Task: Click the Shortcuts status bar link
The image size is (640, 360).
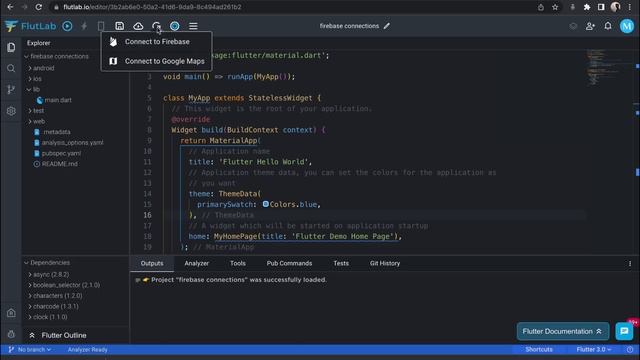Action: coord(539,350)
